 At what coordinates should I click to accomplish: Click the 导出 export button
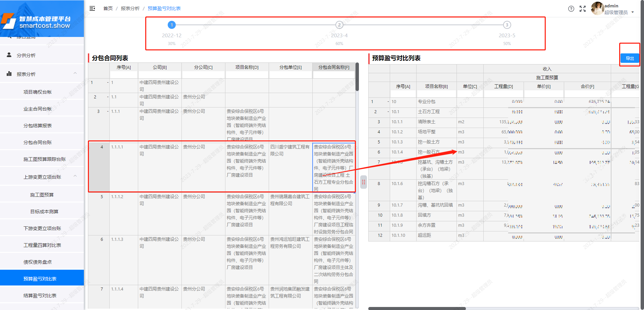pyautogui.click(x=630, y=58)
